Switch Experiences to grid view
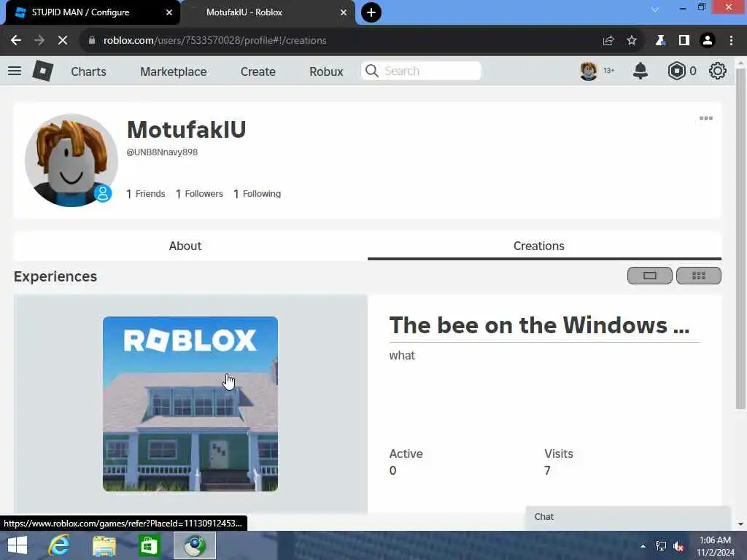747x560 pixels. pos(698,276)
